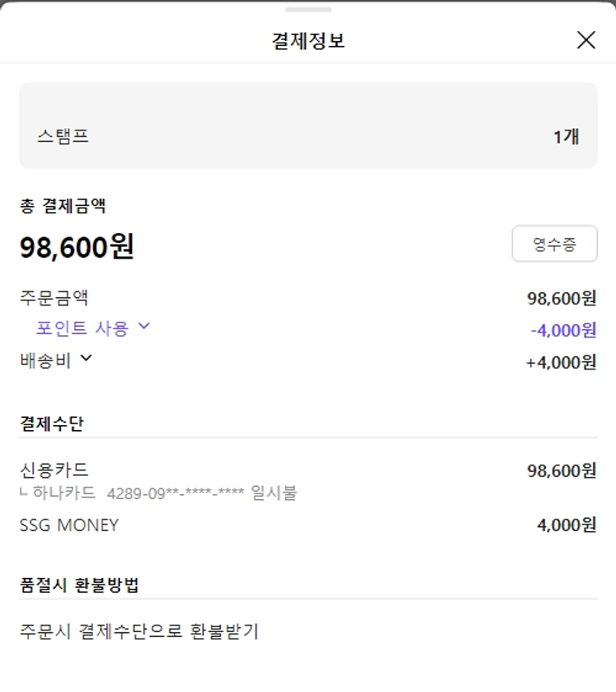Click the 포인트 사용 purple link text
The width and height of the screenshot is (616, 692).
tap(82, 328)
